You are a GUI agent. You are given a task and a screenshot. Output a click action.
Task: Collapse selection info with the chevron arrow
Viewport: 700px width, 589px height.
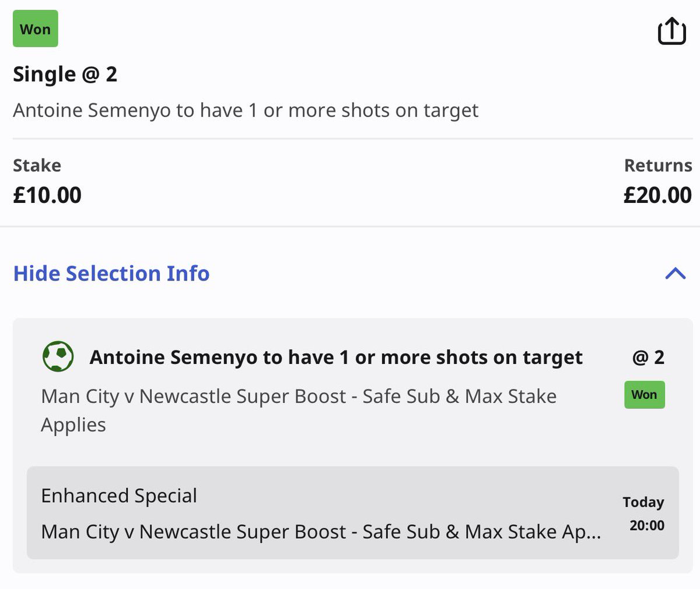[x=675, y=273]
